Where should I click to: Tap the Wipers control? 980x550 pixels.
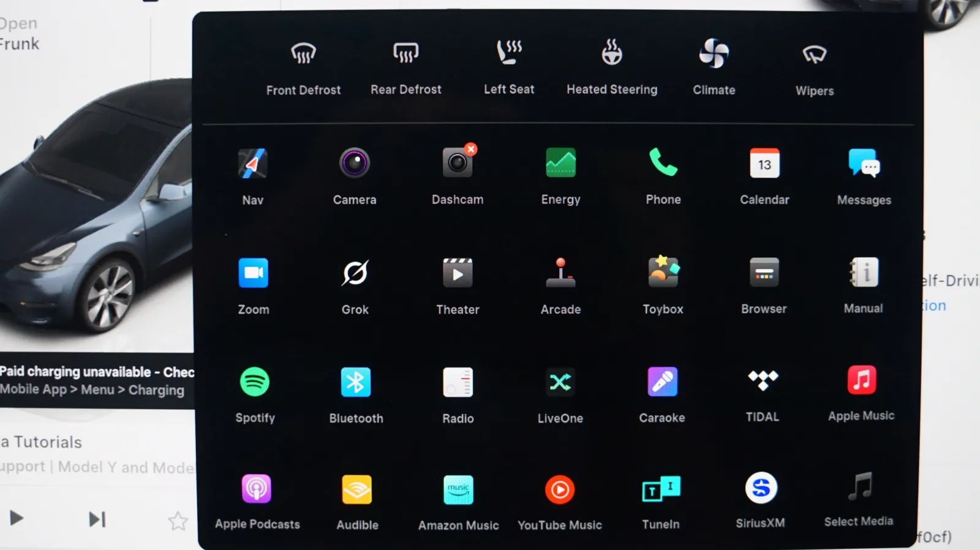tap(814, 55)
